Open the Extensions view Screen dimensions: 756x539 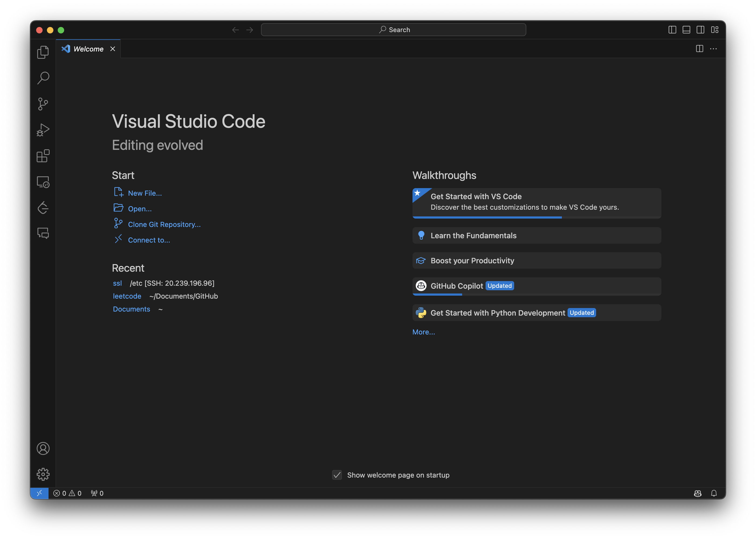pos(43,156)
